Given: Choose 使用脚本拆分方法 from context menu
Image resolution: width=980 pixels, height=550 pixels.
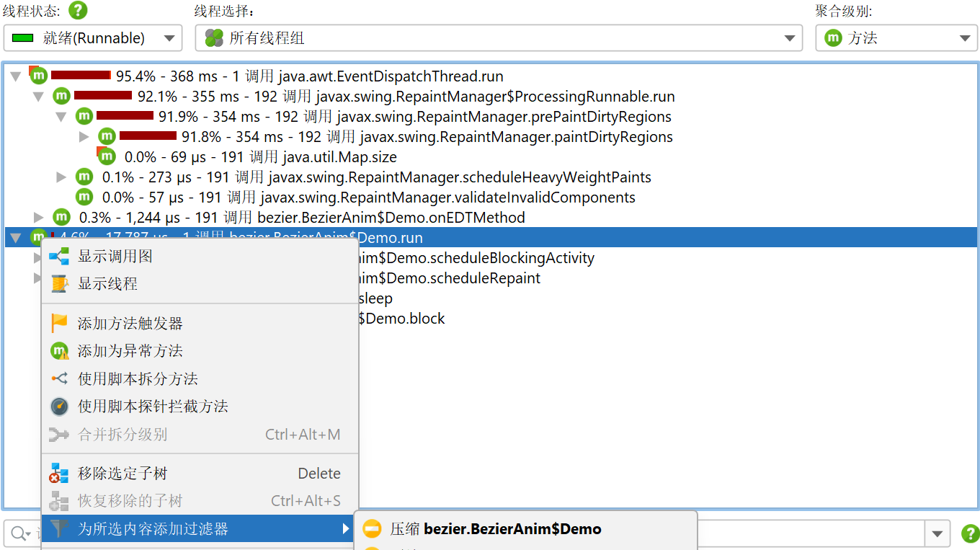Looking at the screenshot, I should [138, 379].
